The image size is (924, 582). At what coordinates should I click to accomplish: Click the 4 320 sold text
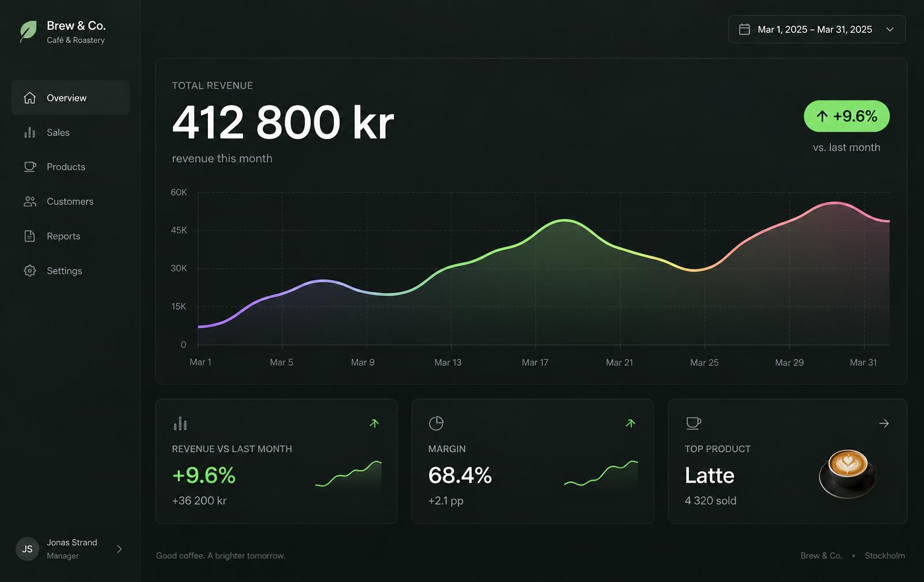710,501
